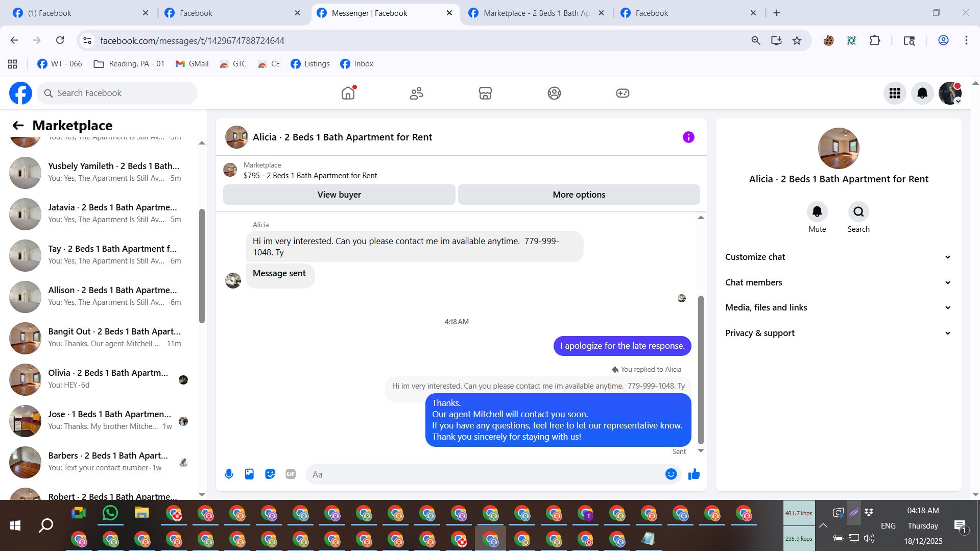Viewport: 980px width, 551px height.
Task: Open the Allison conversation
Action: click(x=100, y=297)
